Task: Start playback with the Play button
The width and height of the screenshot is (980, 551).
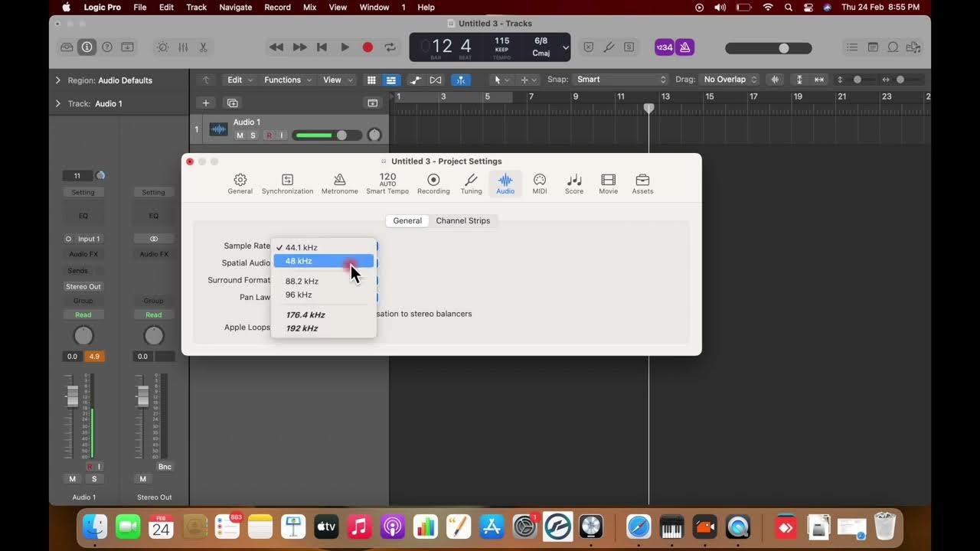Action: pyautogui.click(x=345, y=47)
